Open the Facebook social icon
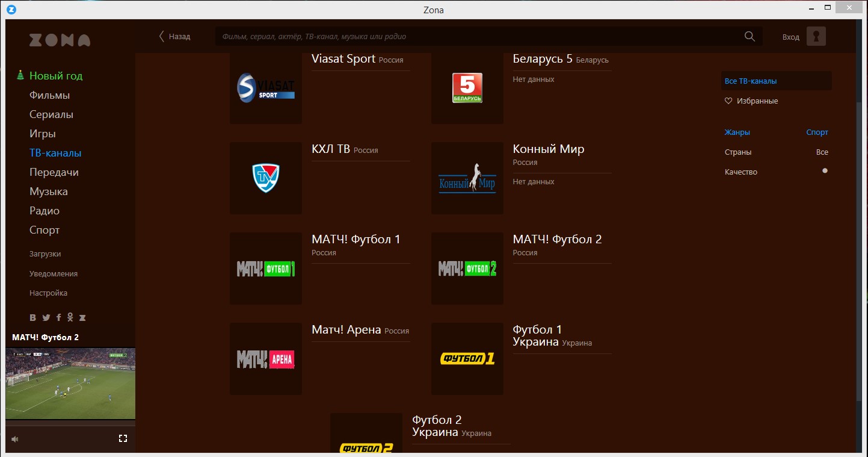This screenshot has width=868, height=457. (58, 318)
